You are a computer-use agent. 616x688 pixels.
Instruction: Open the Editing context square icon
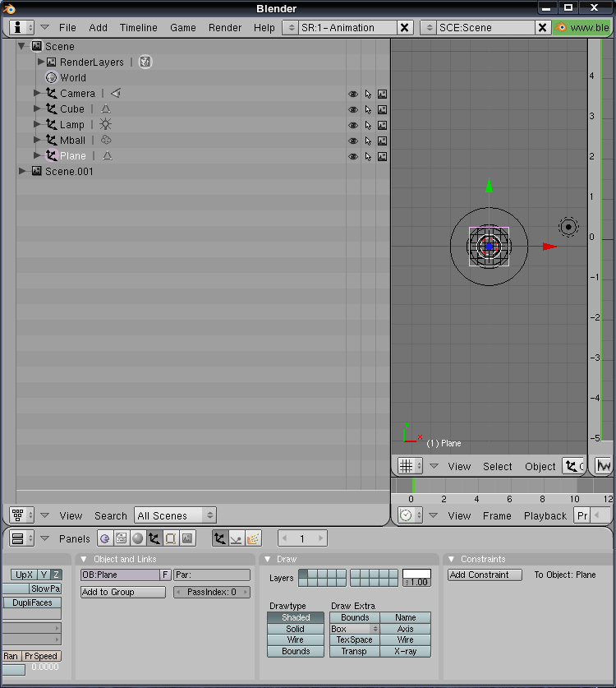pos(171,538)
